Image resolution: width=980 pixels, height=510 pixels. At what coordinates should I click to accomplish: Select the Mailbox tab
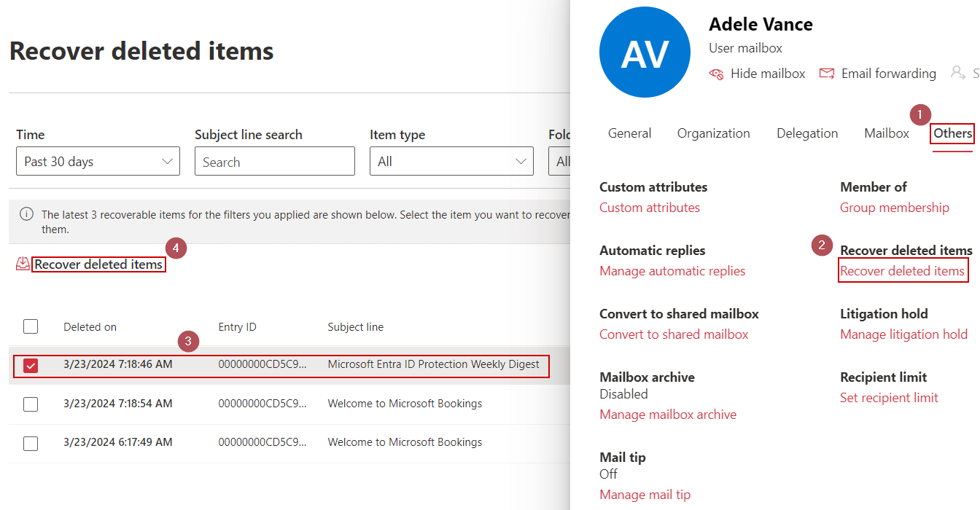coord(887,133)
